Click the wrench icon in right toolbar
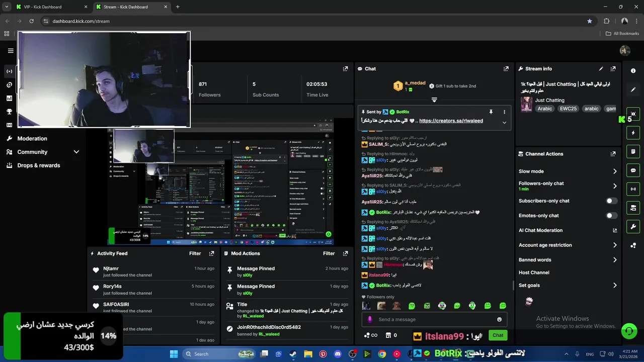The width and height of the screenshot is (644, 362). [x=633, y=226]
